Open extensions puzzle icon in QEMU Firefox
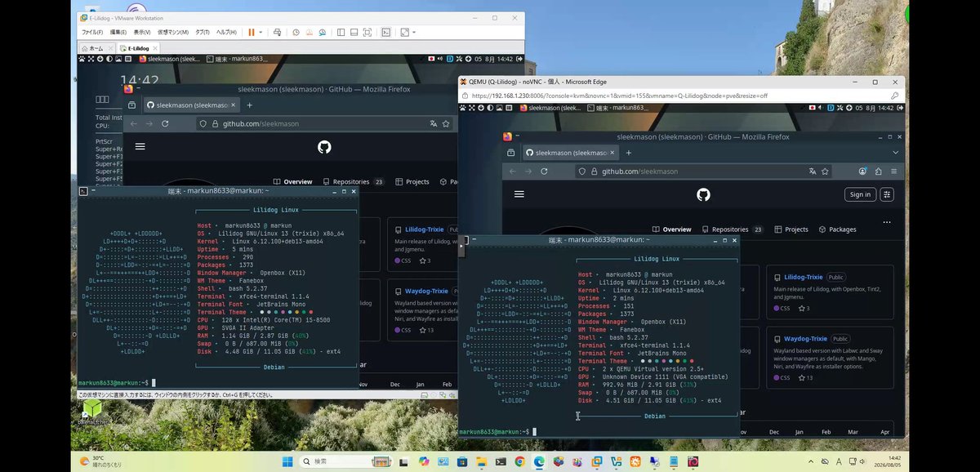The image size is (980, 472). tap(878, 171)
